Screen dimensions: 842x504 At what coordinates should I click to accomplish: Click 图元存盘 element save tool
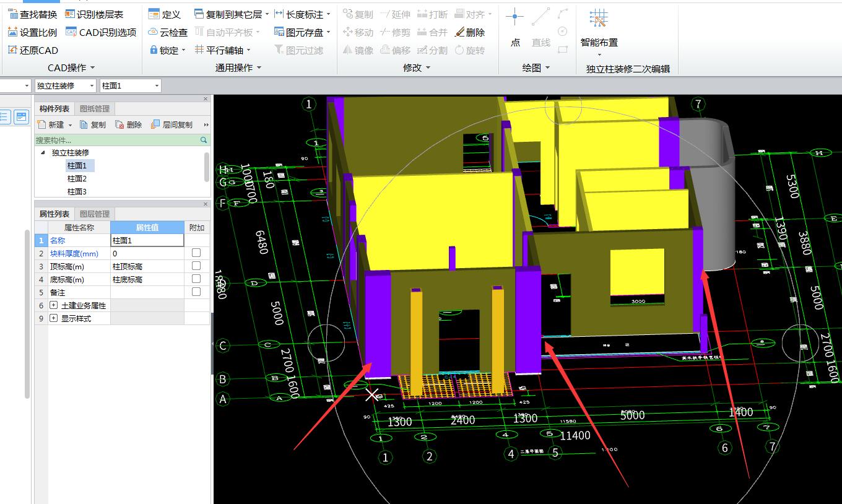pyautogui.click(x=302, y=32)
